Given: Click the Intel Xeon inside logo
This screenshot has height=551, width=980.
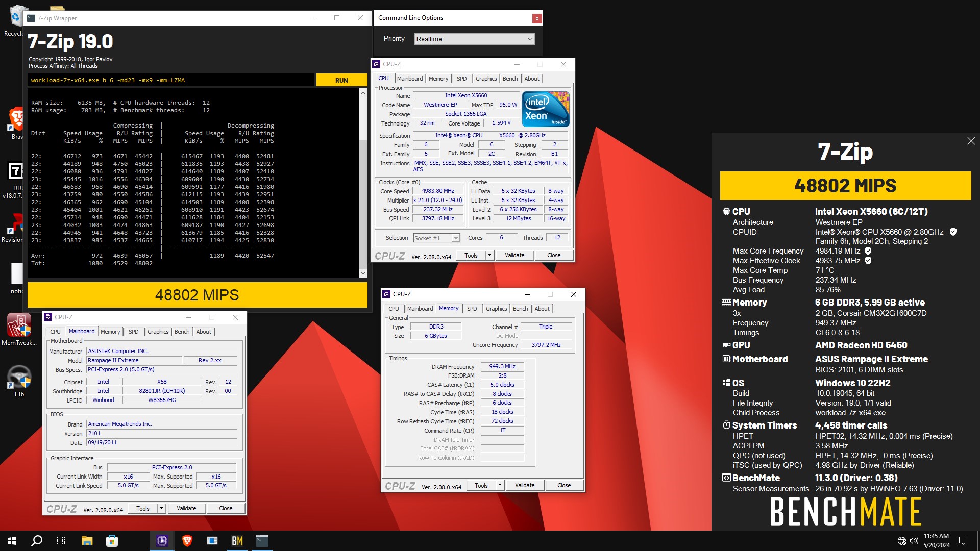Looking at the screenshot, I should tap(546, 109).
